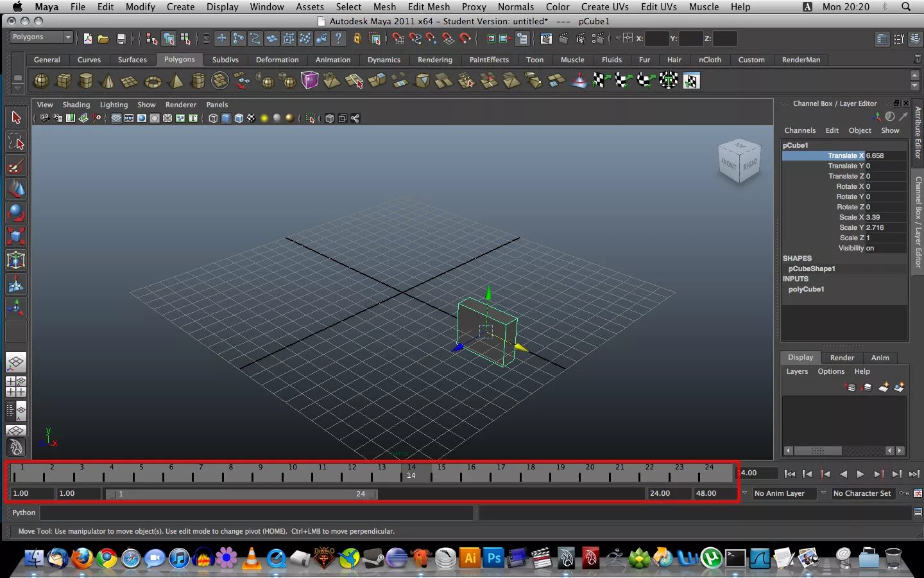
Task: Open the Render tab in Layer Editor
Action: coord(842,358)
